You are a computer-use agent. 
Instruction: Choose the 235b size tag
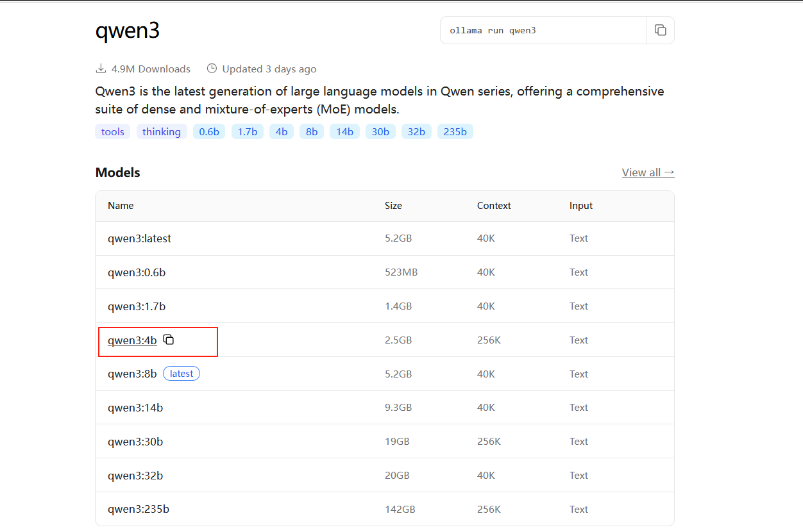click(455, 131)
